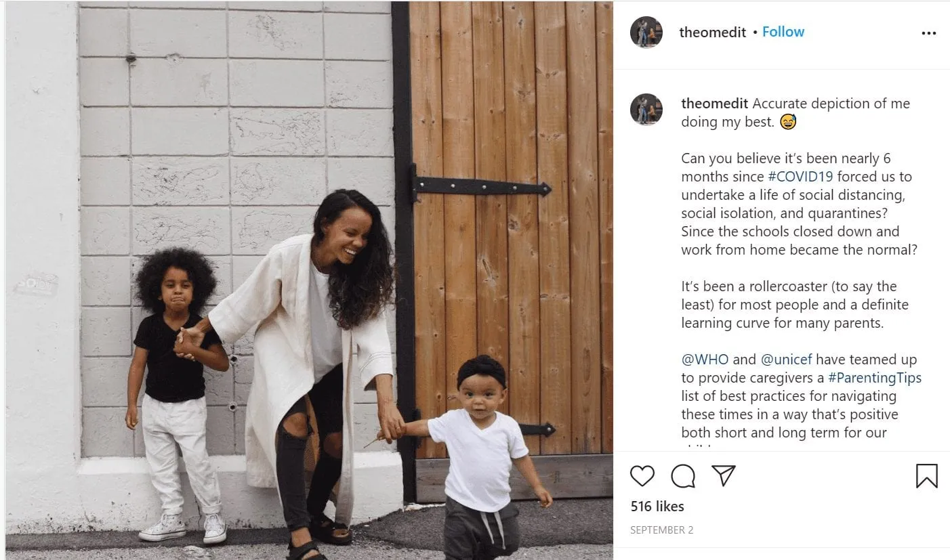The width and height of the screenshot is (950, 560).
Task: Save the post with the bookmark icon
Action: point(926,476)
